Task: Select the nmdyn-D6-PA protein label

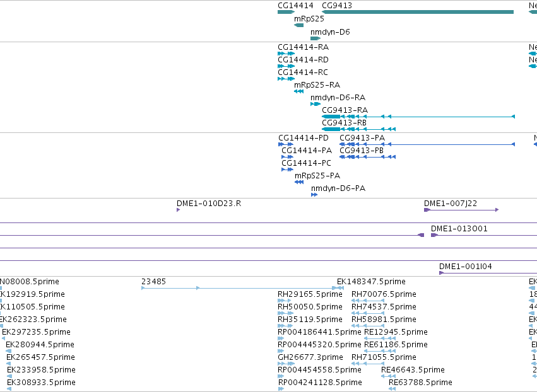Action: 338,188
